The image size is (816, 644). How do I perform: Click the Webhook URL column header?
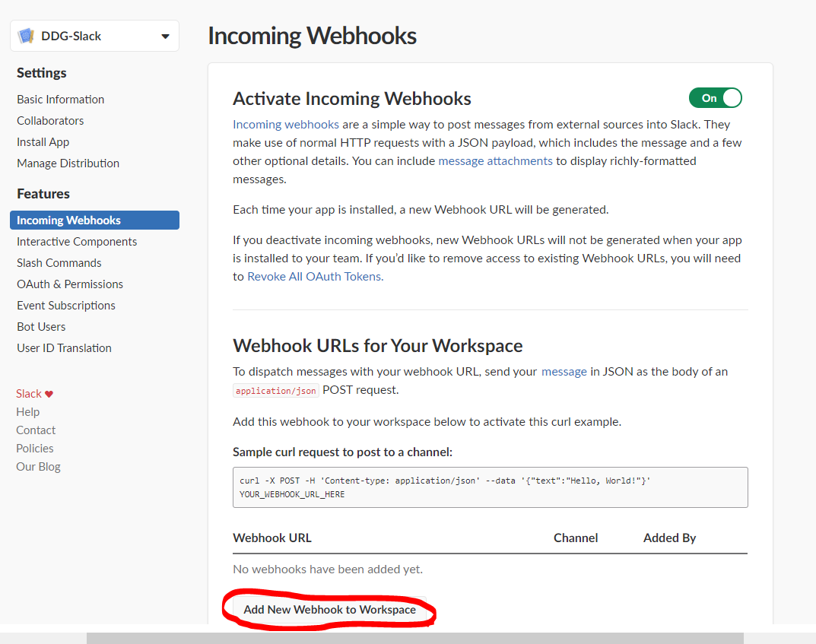click(x=272, y=538)
